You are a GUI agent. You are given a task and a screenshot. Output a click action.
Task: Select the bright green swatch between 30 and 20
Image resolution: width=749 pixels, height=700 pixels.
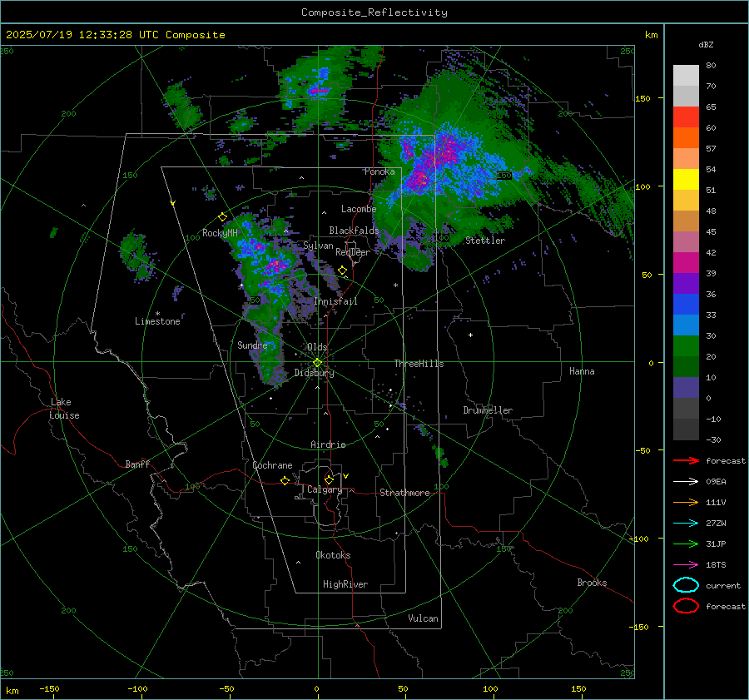coord(686,346)
